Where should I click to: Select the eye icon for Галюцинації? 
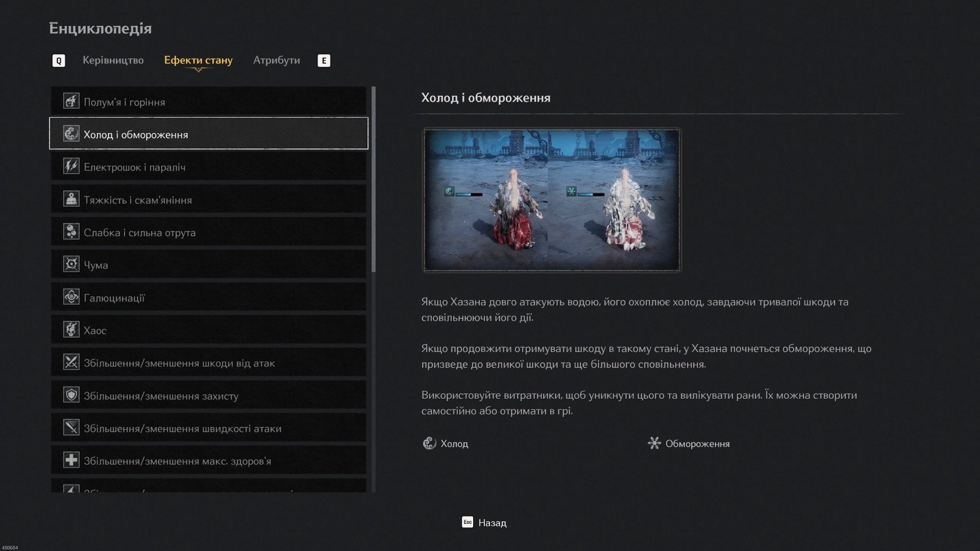click(71, 297)
